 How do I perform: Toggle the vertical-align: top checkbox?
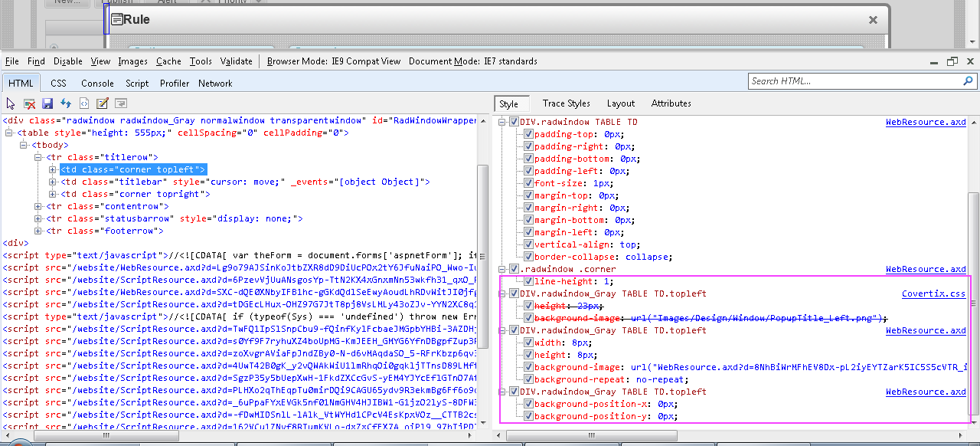[528, 244]
